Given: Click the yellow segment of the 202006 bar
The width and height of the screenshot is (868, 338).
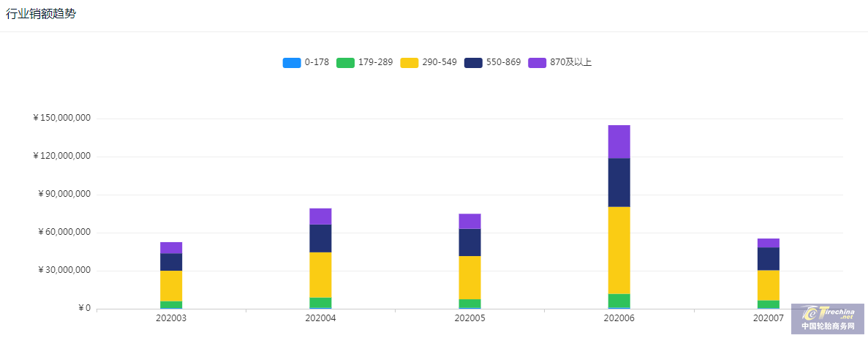Looking at the screenshot, I should tap(619, 250).
